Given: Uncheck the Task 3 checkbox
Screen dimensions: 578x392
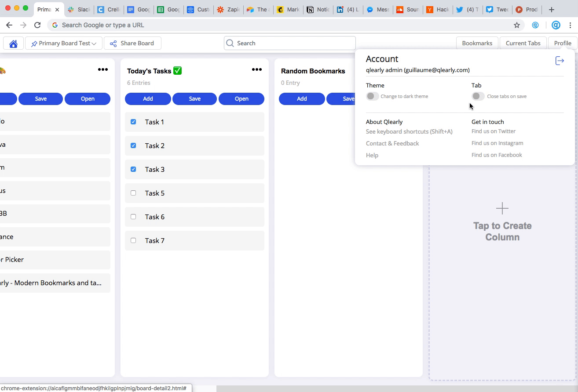Looking at the screenshot, I should (133, 169).
